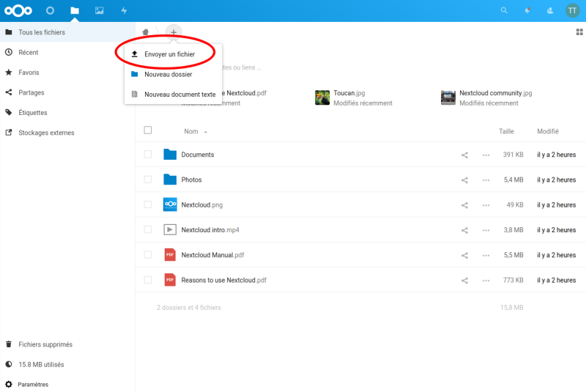The image size is (586, 392).
Task: Open more actions for Nextcloud.png
Action: pyautogui.click(x=486, y=205)
